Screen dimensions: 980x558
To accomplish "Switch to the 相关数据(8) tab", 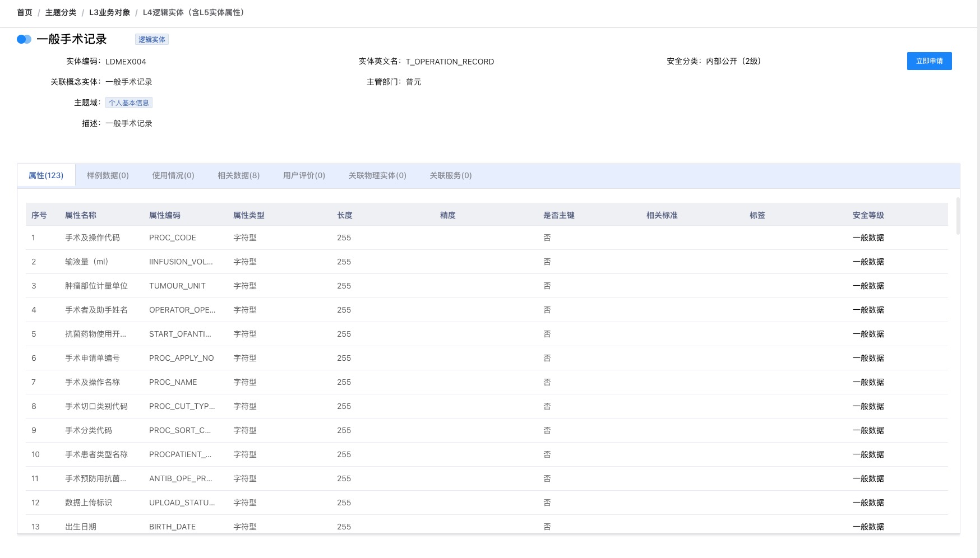I will tap(239, 175).
